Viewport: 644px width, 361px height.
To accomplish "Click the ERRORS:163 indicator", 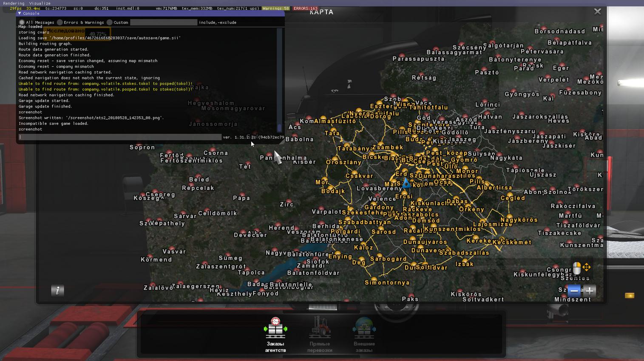I will 306,8.
